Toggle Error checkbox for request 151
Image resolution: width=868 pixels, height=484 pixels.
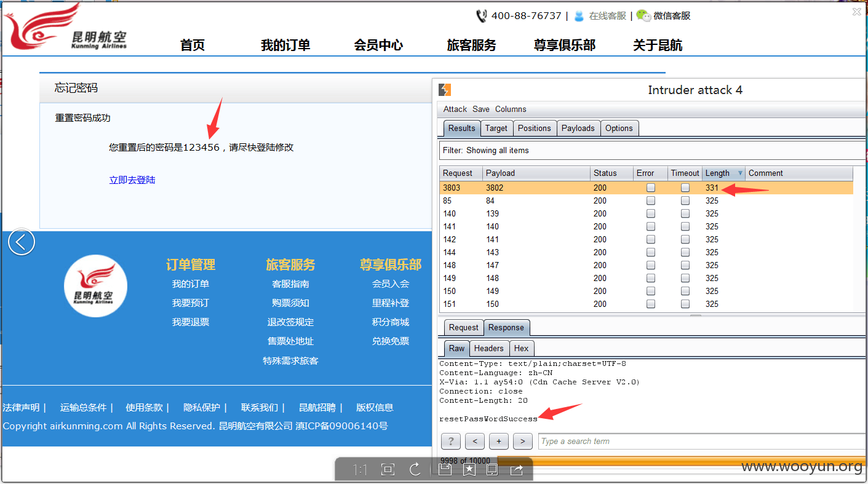click(651, 304)
